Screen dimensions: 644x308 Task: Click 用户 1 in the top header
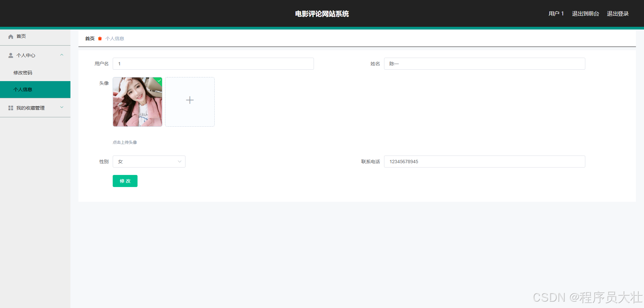(556, 13)
